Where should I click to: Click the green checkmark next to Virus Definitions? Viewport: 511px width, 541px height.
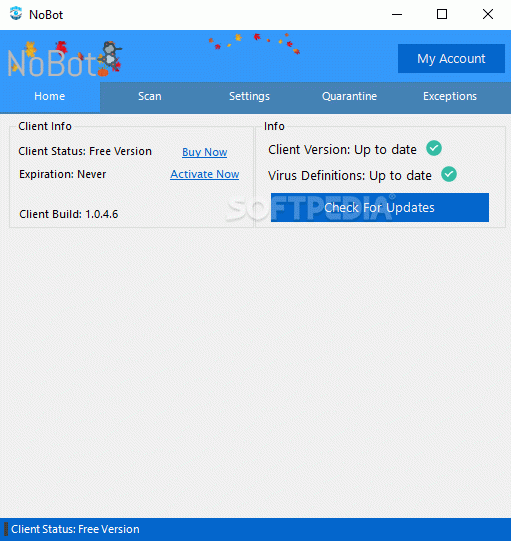pos(449,174)
